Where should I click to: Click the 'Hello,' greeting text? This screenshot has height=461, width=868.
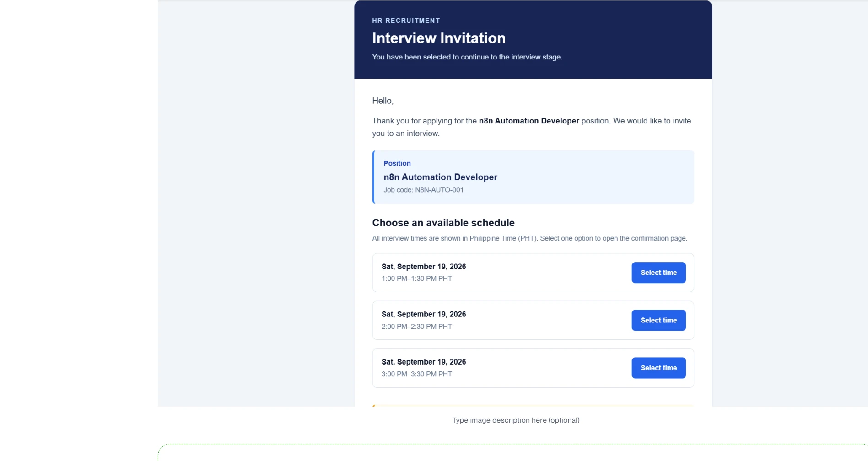pyautogui.click(x=383, y=101)
